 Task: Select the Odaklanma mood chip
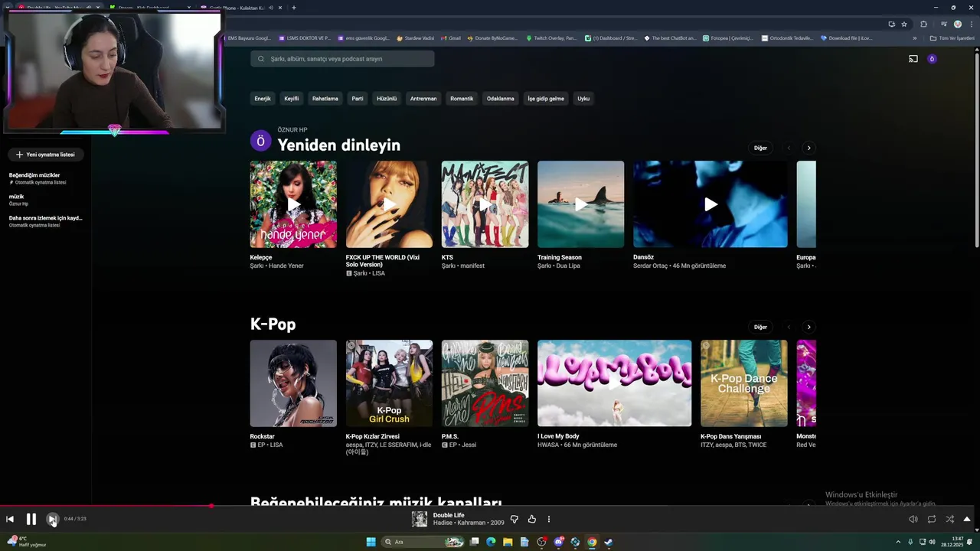(x=501, y=99)
